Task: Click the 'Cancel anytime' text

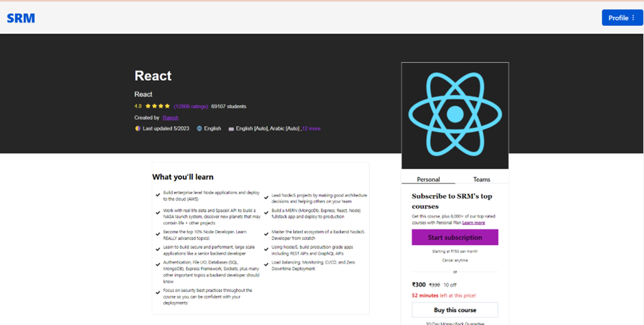Action: (455, 260)
